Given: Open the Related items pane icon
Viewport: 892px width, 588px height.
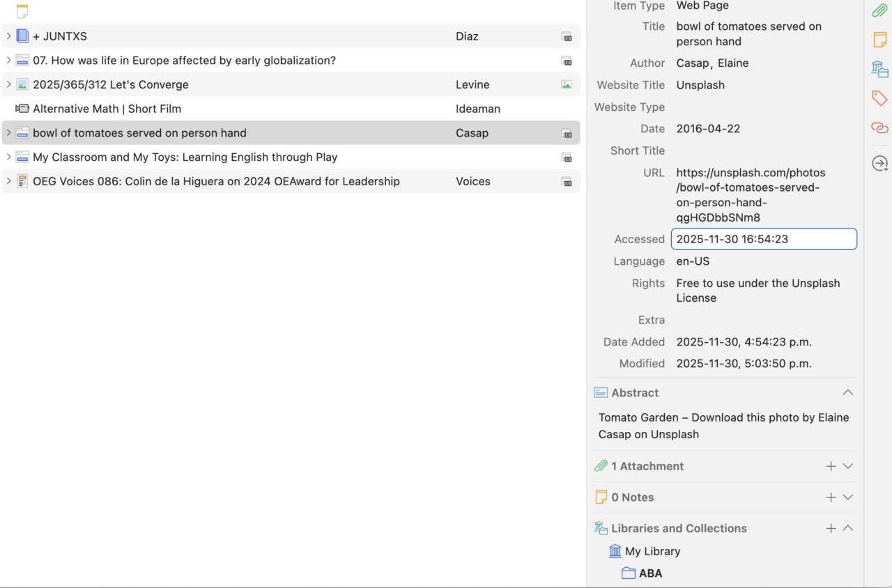Looking at the screenshot, I should pos(879,127).
